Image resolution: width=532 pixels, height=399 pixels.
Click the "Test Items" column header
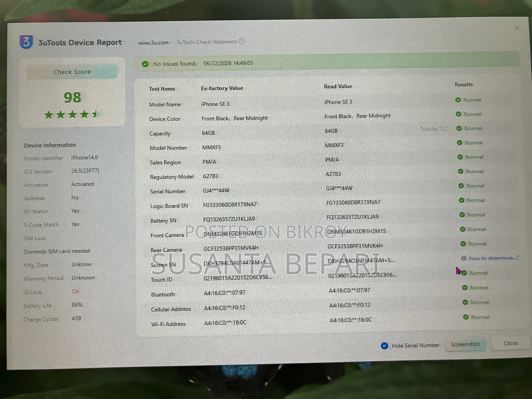click(162, 89)
